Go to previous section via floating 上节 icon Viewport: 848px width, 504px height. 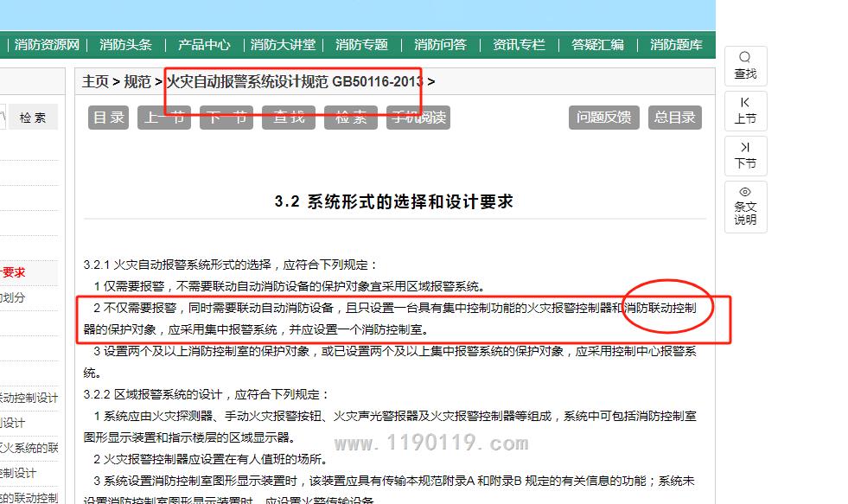pyautogui.click(x=745, y=111)
